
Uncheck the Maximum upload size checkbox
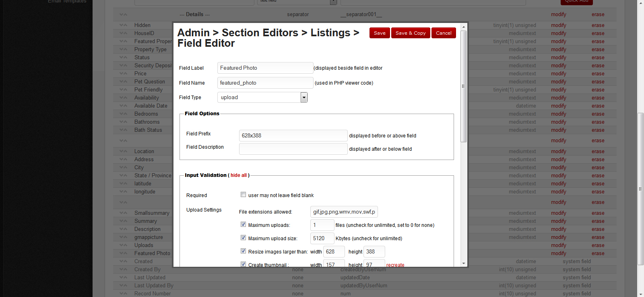click(243, 238)
